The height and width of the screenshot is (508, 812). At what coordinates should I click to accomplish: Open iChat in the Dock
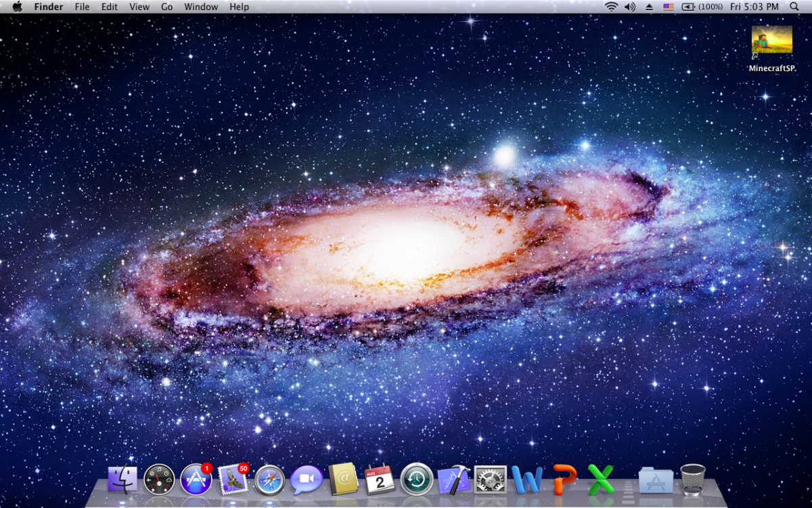coord(306,480)
